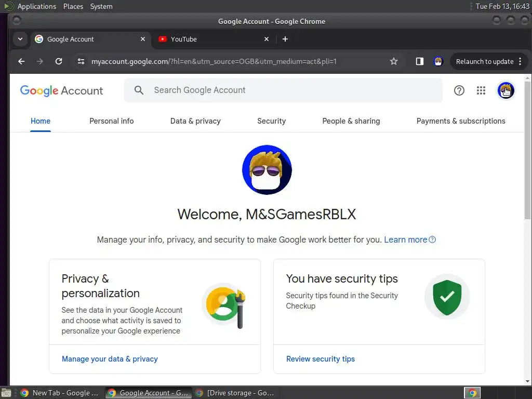Open Payments & subscriptions tab
The image size is (532, 399).
[461, 121]
